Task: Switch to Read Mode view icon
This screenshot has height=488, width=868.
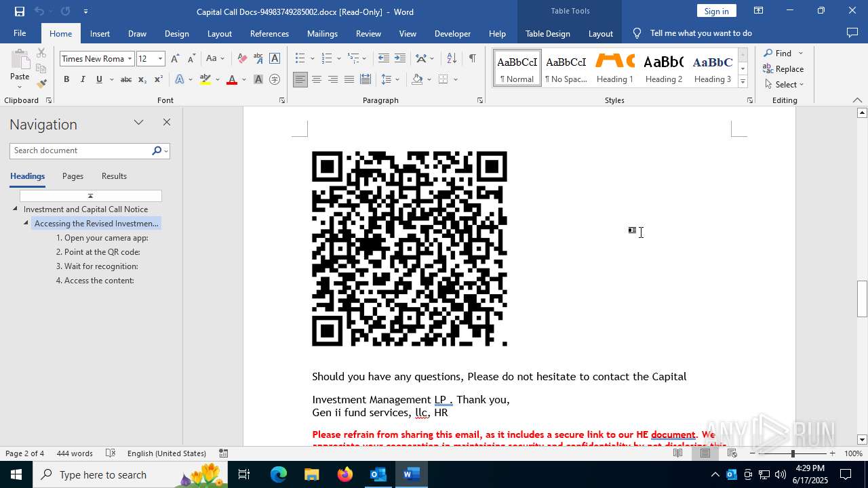Action: click(678, 453)
